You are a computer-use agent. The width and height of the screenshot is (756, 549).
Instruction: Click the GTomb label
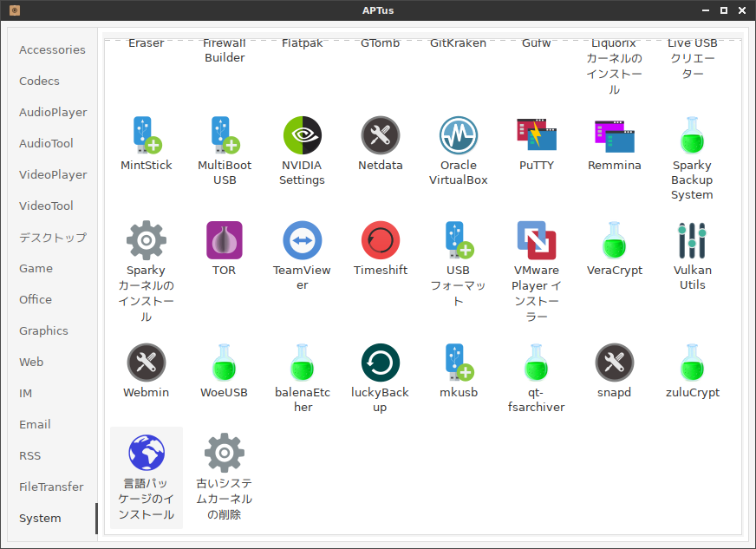coord(381,43)
